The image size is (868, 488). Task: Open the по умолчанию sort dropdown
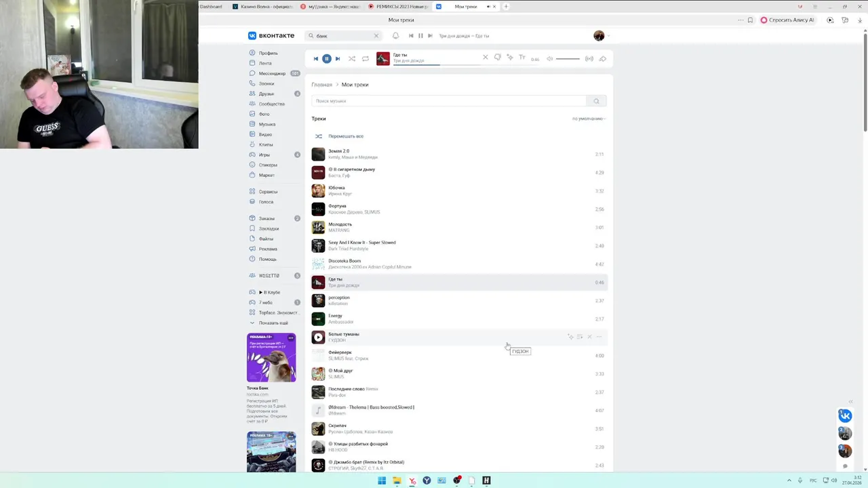click(x=589, y=119)
